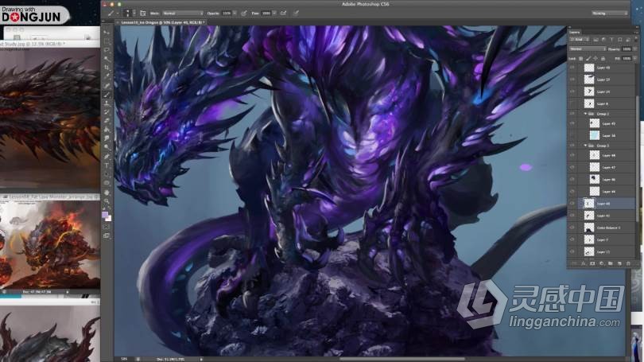Enable airbrush mode in options bar
This screenshot has width=644, height=362.
tap(283, 14)
